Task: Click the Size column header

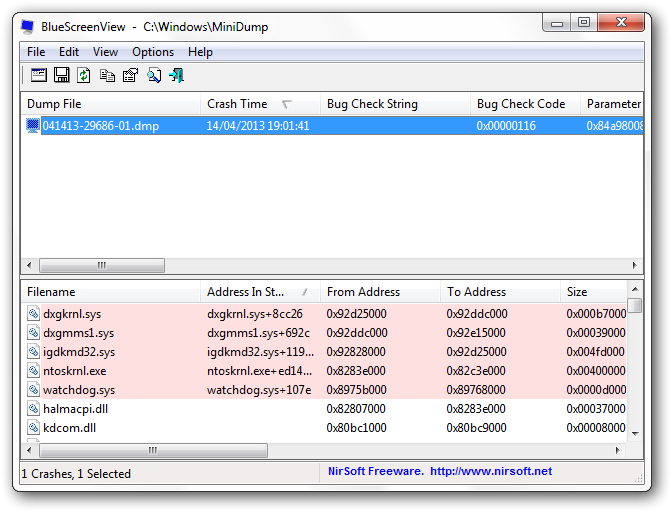Action: [x=594, y=292]
